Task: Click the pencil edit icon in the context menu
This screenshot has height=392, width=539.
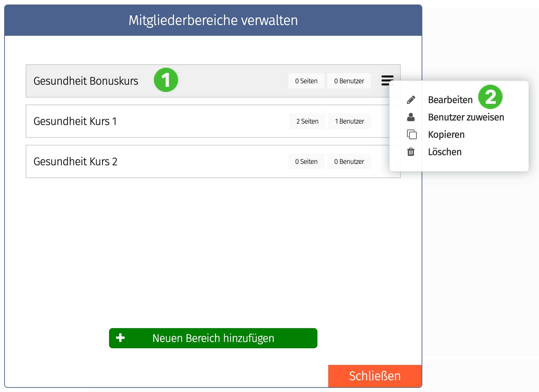Action: (411, 99)
